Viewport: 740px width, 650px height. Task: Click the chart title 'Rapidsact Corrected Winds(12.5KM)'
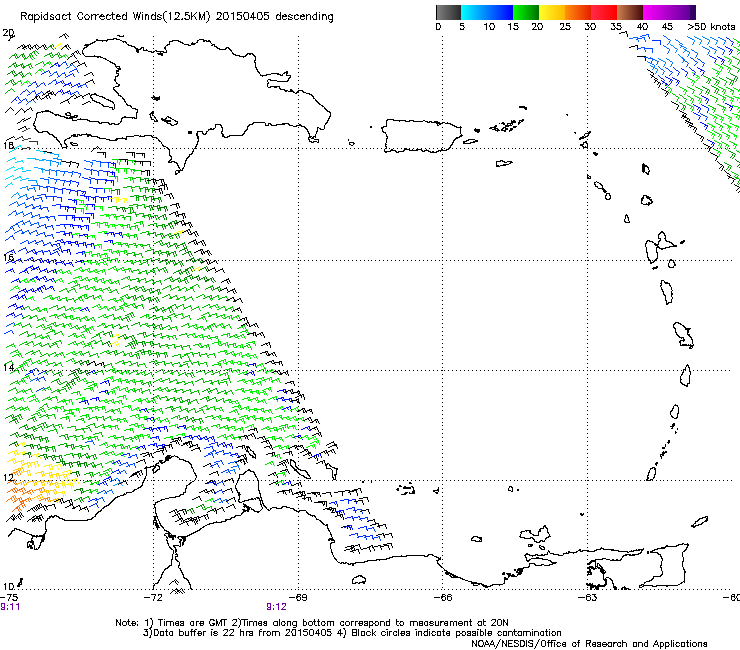point(115,16)
